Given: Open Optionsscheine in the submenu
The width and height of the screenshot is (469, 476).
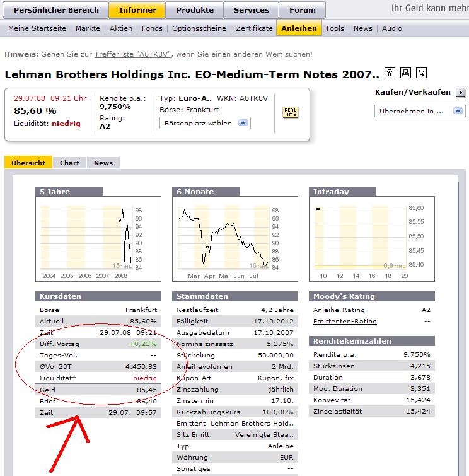Looking at the screenshot, I should [x=199, y=28].
